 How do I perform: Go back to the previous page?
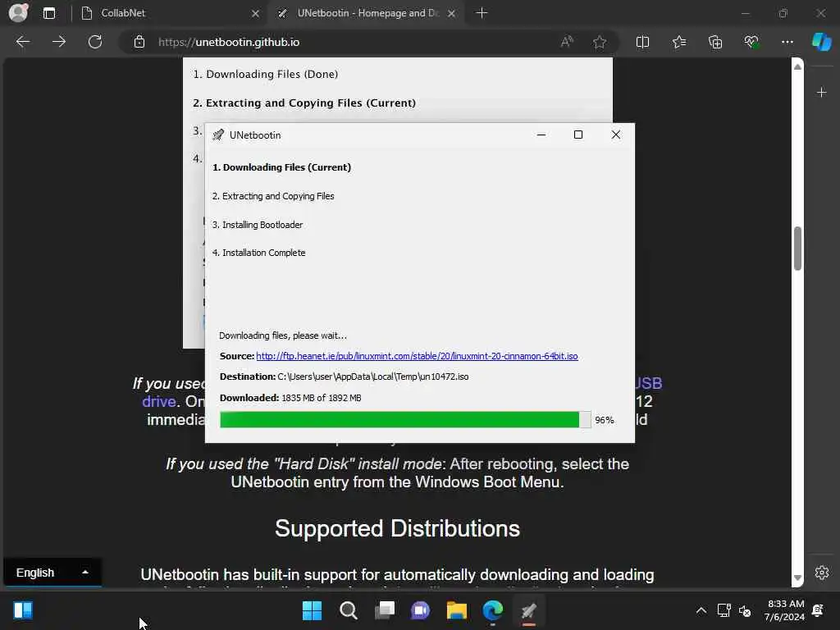[22, 42]
